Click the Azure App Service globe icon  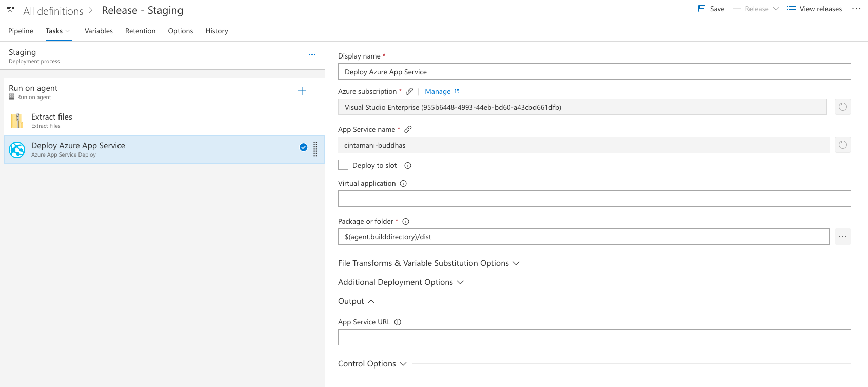(x=17, y=150)
